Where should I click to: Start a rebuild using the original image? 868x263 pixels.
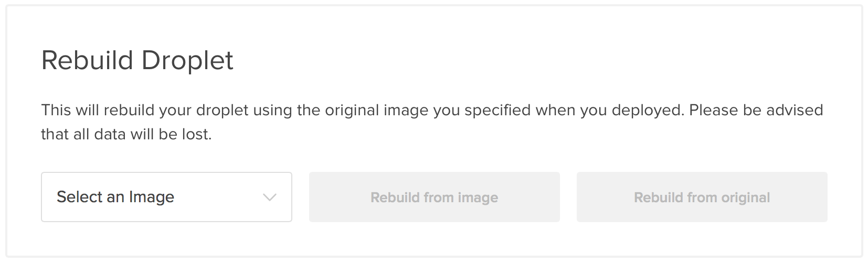pyautogui.click(x=702, y=197)
